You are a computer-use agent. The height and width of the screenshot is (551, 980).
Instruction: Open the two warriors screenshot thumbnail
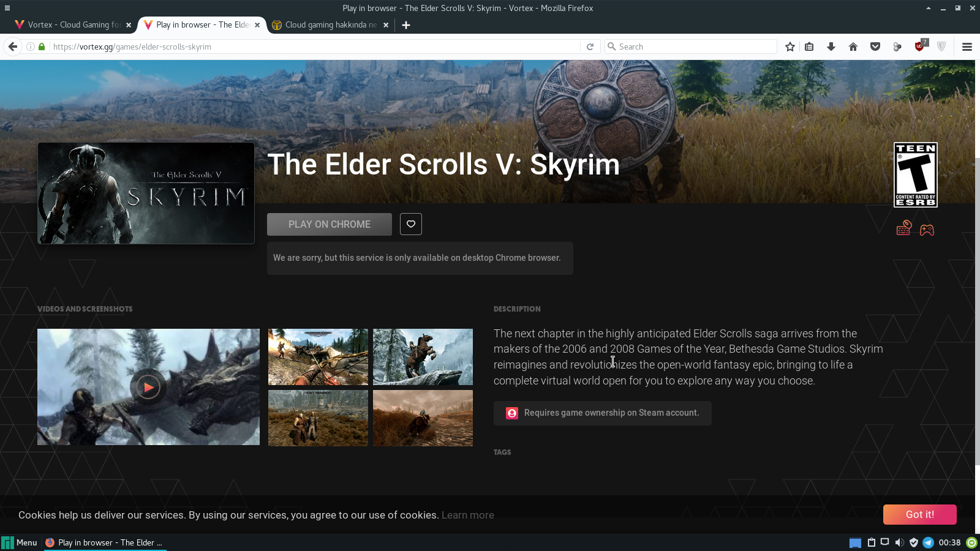(318, 418)
